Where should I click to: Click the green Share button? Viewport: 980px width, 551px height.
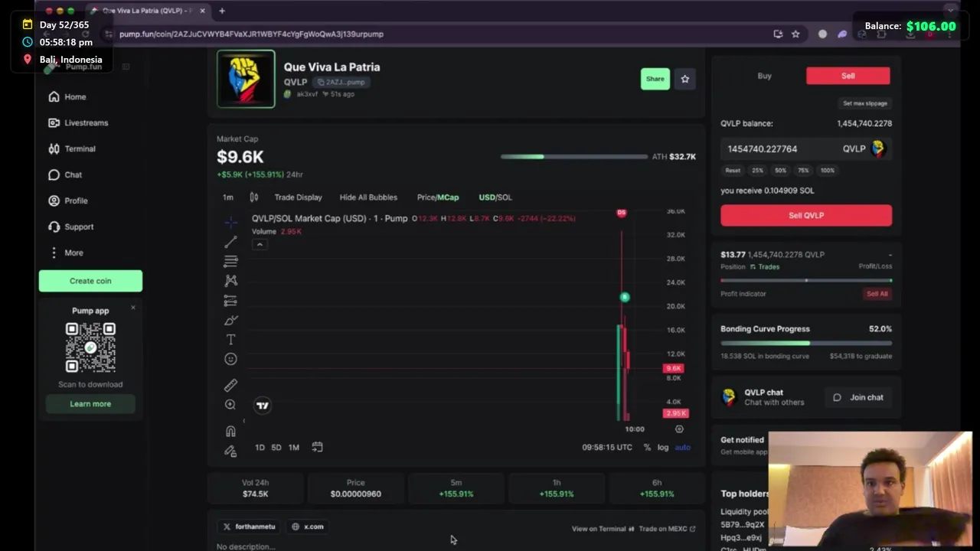click(655, 79)
